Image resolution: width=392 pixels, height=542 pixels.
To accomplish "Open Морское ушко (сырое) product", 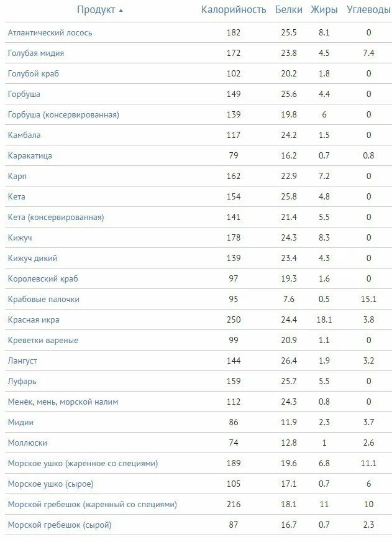I will click(51, 484).
